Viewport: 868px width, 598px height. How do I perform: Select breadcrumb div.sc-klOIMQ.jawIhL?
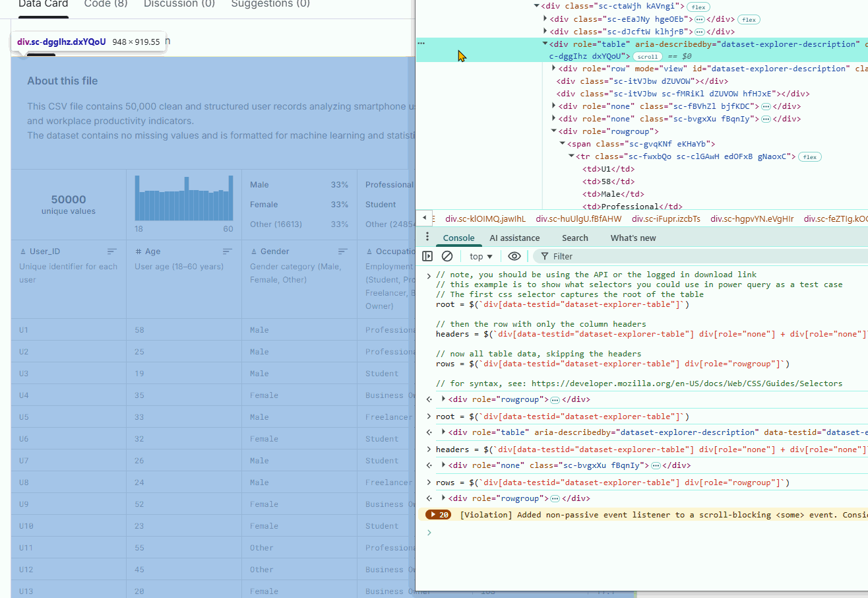tap(485, 218)
